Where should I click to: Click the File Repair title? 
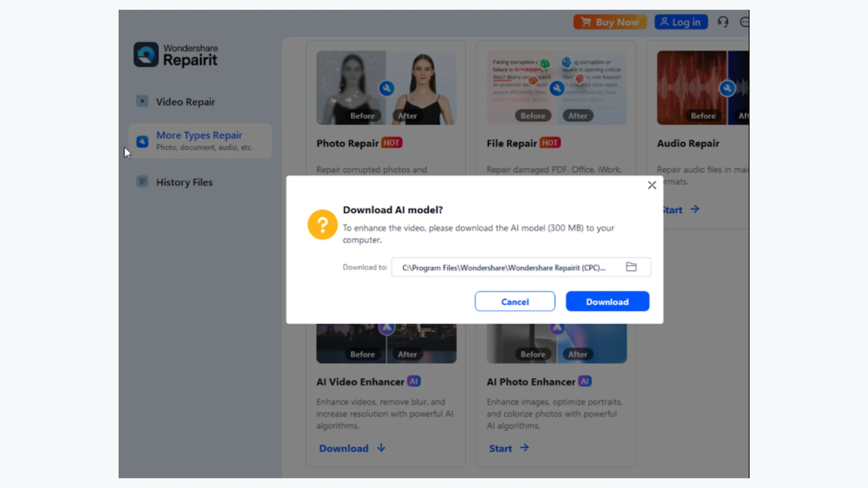pyautogui.click(x=511, y=143)
